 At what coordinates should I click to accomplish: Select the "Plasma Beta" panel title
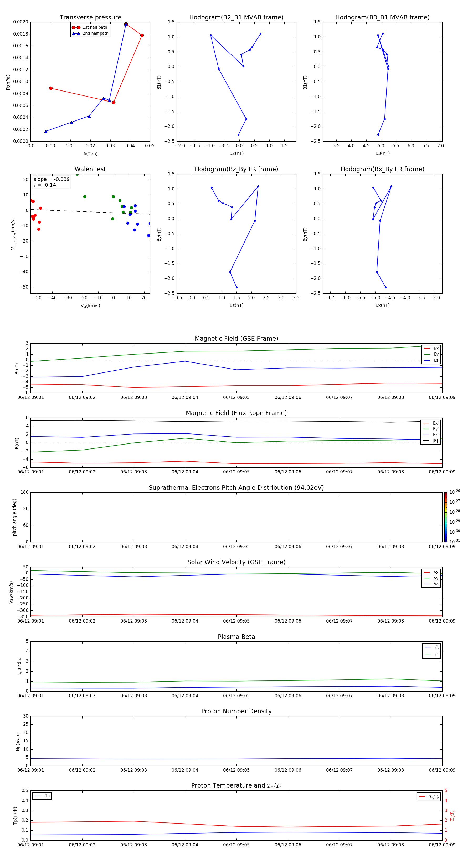click(x=236, y=637)
